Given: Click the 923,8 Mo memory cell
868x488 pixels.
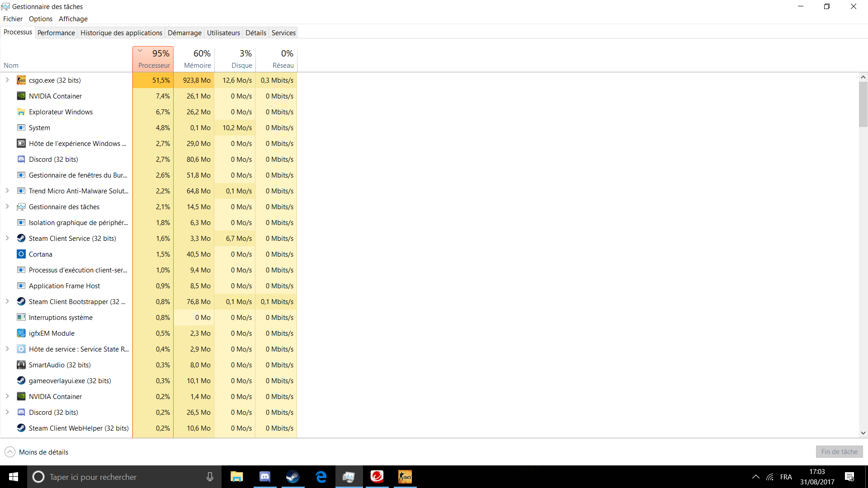Looking at the screenshot, I should point(194,80).
